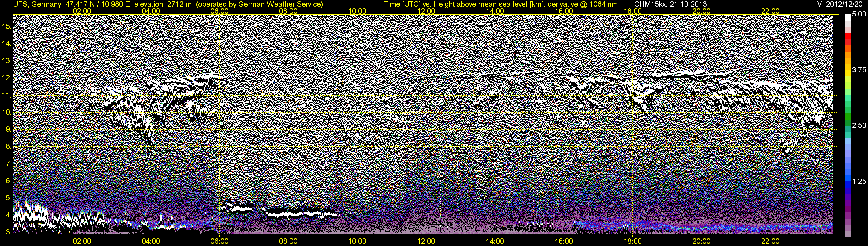Click the 14 km height axis label
Image resolution: width=868 pixels, height=246 pixels.
(x=7, y=43)
